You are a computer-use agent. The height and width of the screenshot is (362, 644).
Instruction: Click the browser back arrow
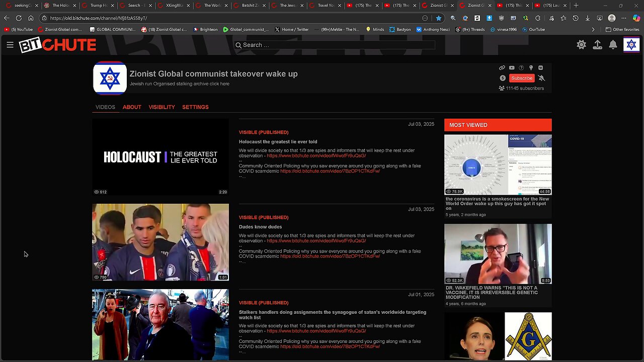[7, 18]
